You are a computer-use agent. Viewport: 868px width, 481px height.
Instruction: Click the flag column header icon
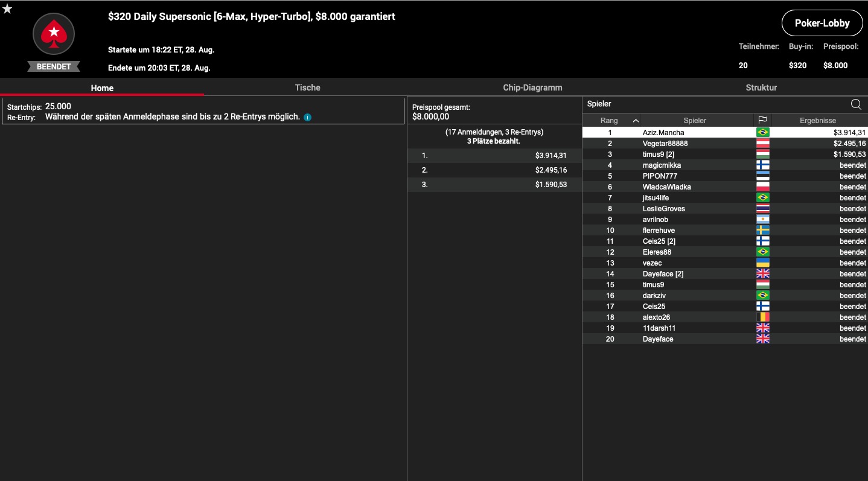tap(762, 120)
